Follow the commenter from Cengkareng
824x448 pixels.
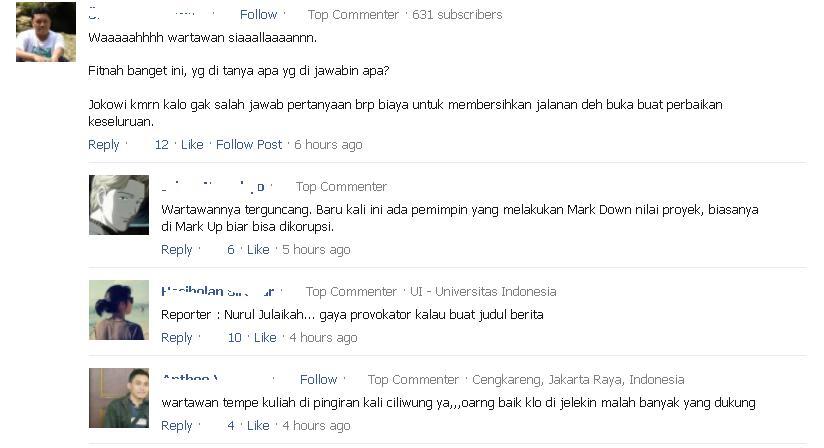pyautogui.click(x=318, y=380)
